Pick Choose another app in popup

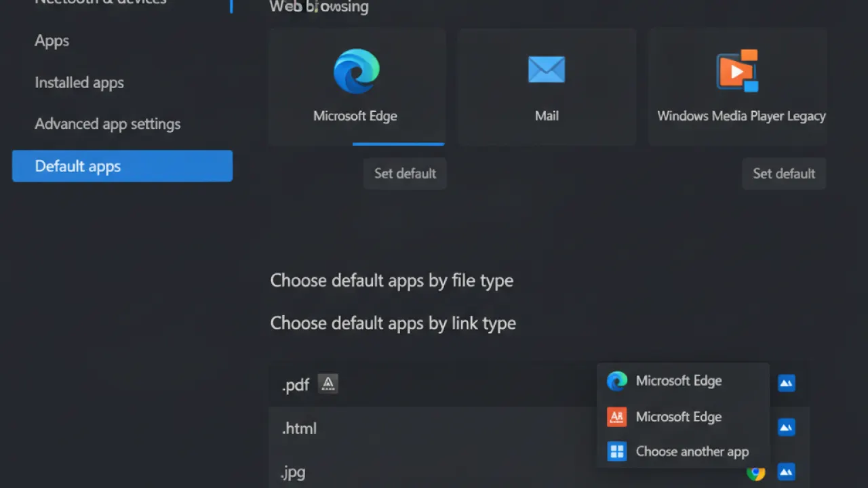tap(683, 451)
